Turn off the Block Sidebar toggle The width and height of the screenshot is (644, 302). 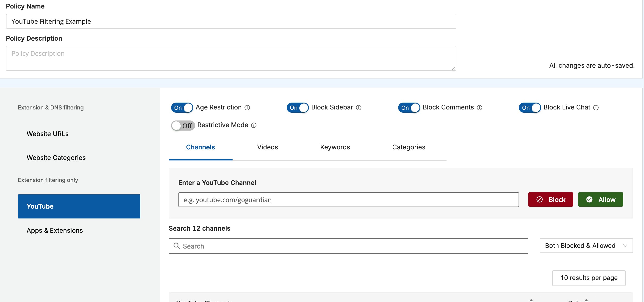[x=297, y=108]
